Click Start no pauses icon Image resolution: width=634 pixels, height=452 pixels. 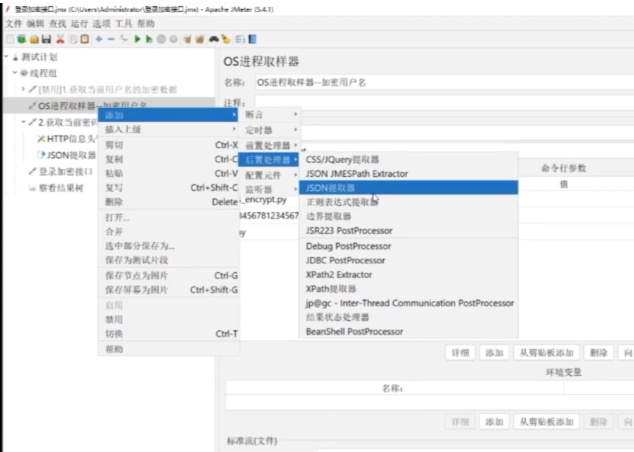tap(149, 39)
